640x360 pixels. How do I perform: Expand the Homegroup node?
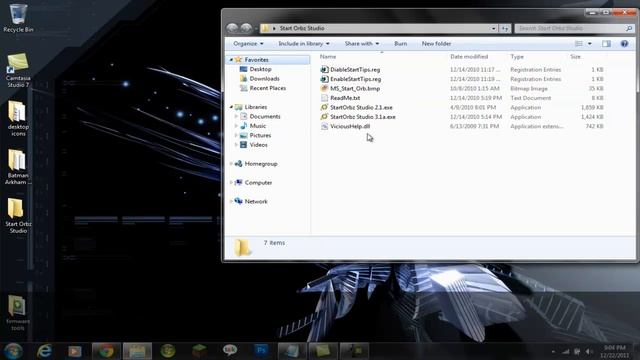(x=231, y=164)
